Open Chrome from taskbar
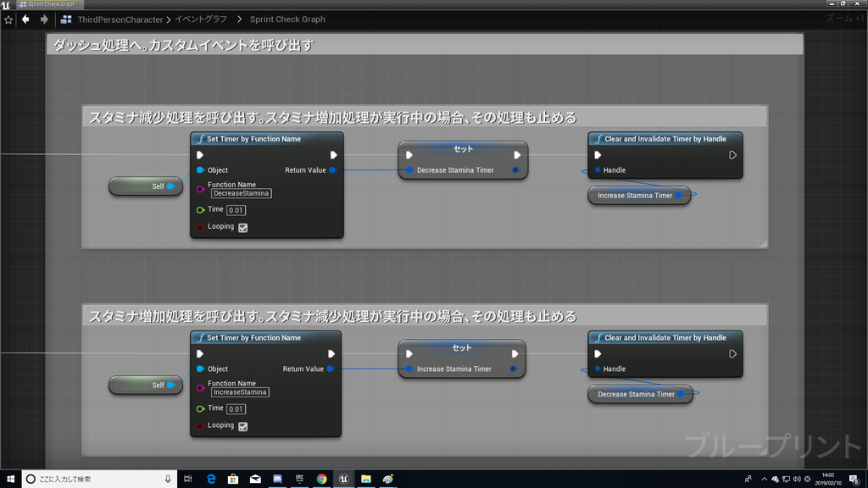Screen dimensions: 868x488 click(321, 479)
